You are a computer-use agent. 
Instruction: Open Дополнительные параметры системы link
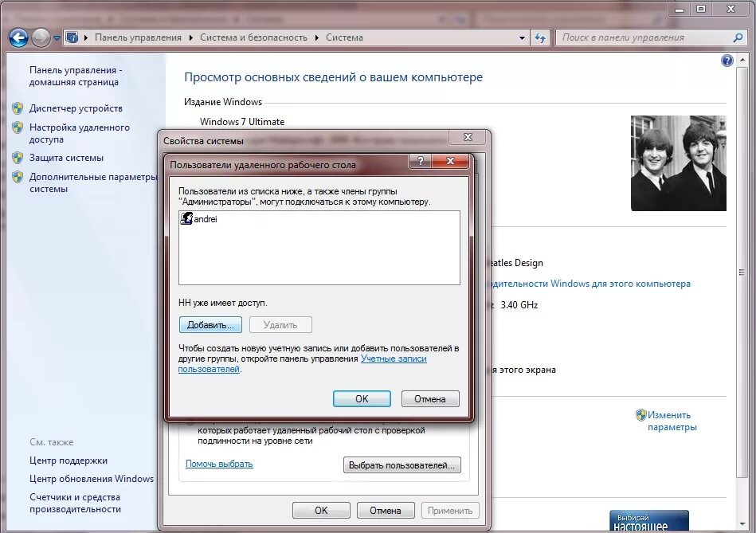pyautogui.click(x=93, y=182)
